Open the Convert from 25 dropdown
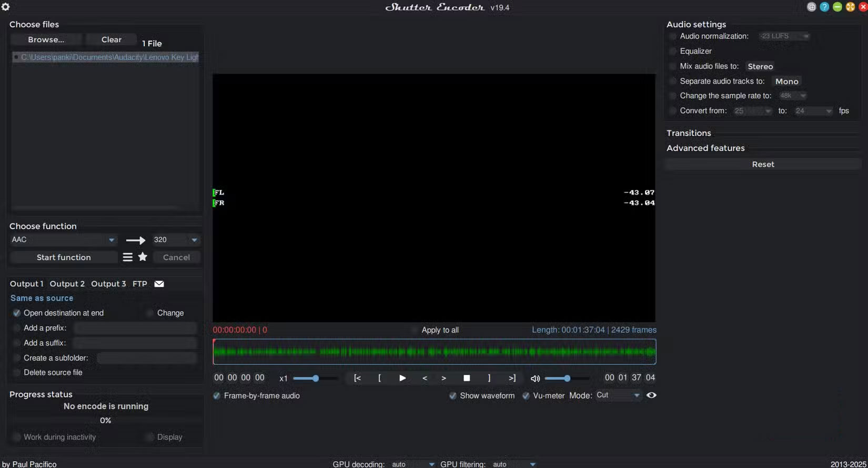This screenshot has width=868, height=468. click(753, 111)
